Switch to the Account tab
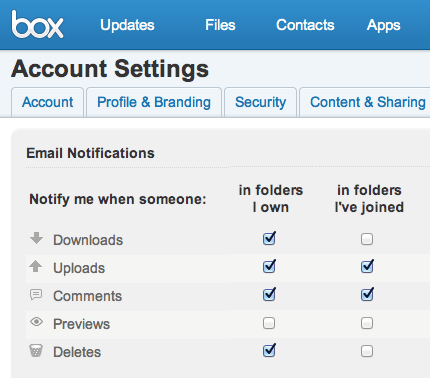Image resolution: width=430 pixels, height=378 pixels. [x=47, y=102]
